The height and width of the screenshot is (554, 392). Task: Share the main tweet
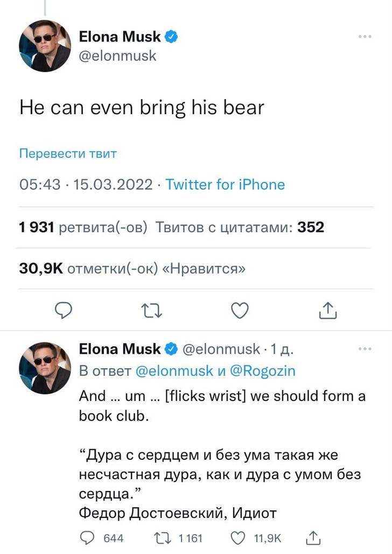[327, 310]
